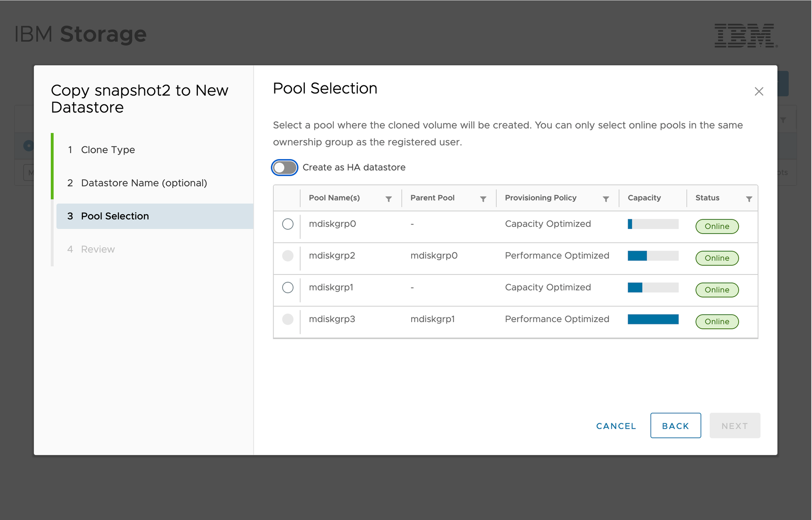Click disabled radio for mdiskgrp2
The height and width of the screenshot is (520, 812).
click(x=288, y=256)
